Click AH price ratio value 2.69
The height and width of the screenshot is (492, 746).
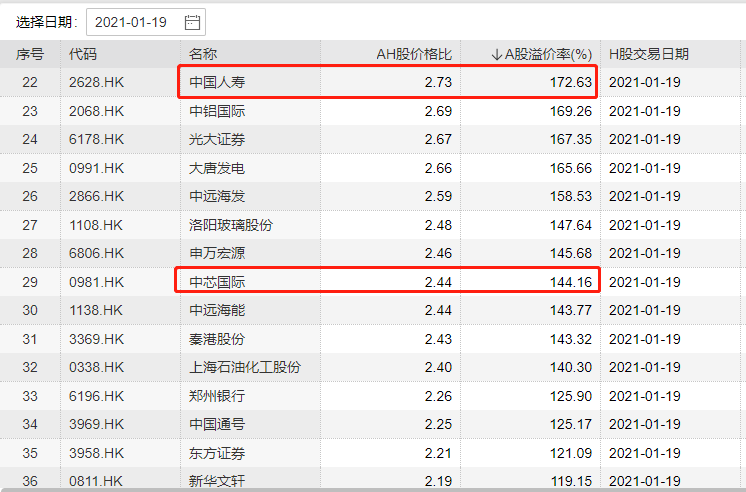coord(438,111)
